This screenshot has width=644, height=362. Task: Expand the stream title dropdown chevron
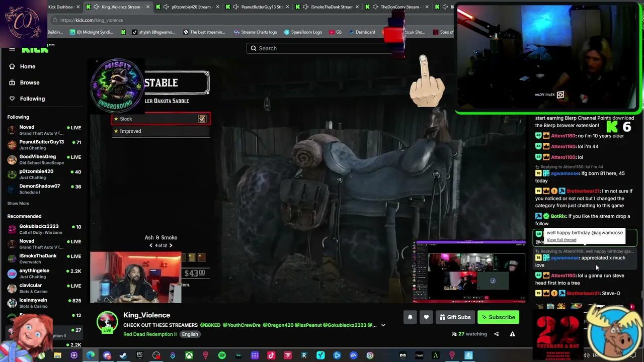click(x=383, y=325)
